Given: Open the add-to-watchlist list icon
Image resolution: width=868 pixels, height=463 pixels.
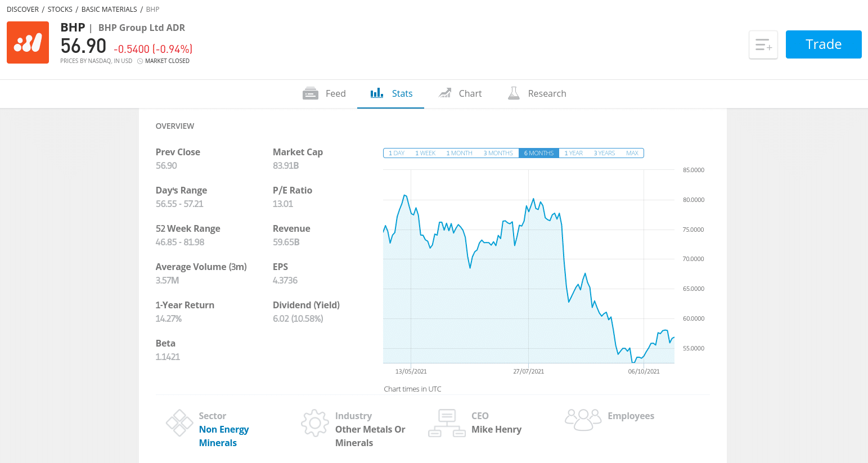Looking at the screenshot, I should [x=763, y=44].
